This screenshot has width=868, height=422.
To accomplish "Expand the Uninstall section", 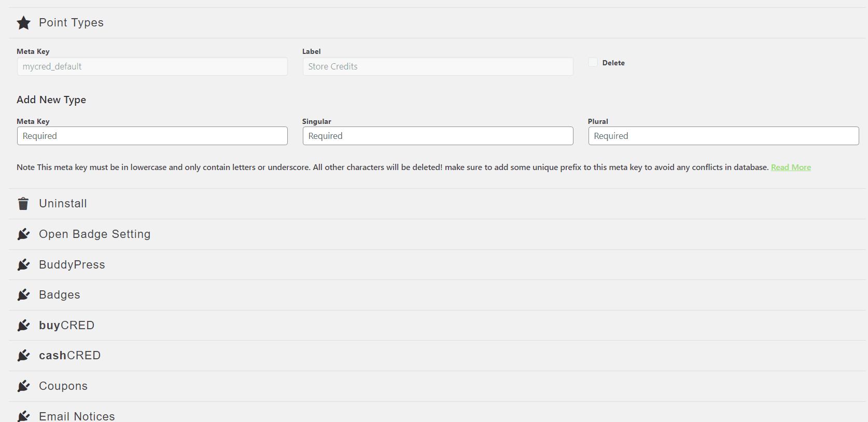I will tap(63, 204).
